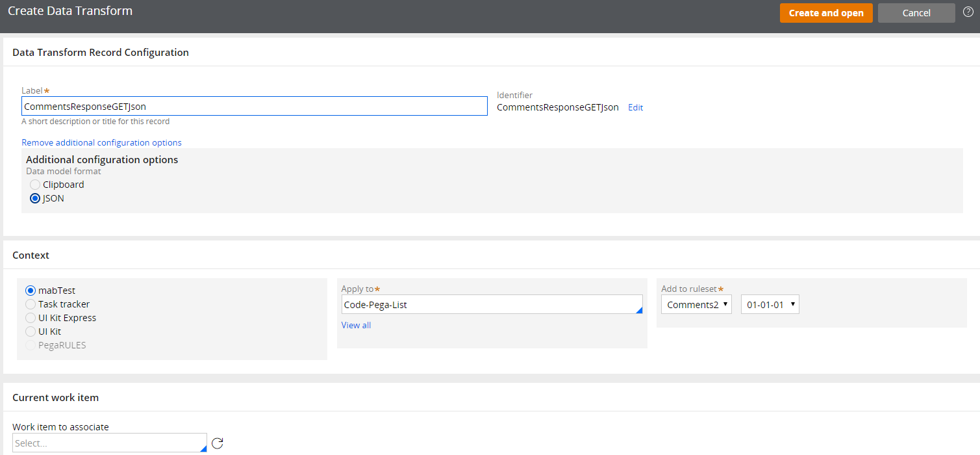This screenshot has height=455, width=980.
Task: Click the Current work item section header
Action: coord(55,397)
